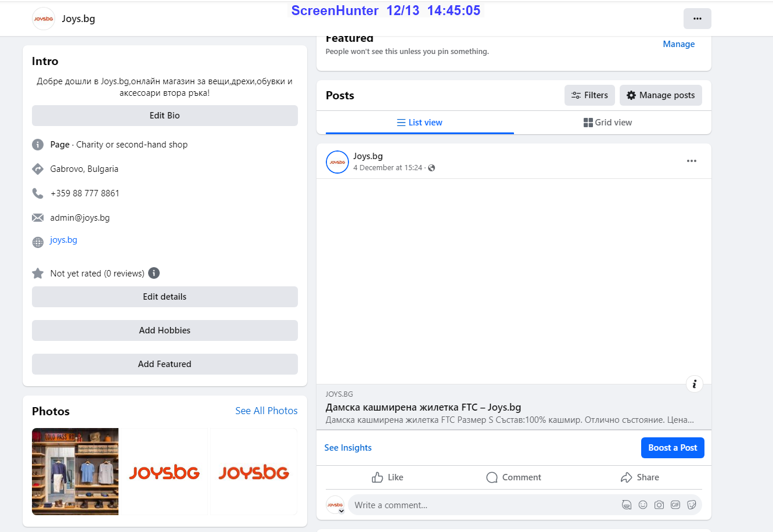Image resolution: width=773 pixels, height=532 pixels.
Task: Switch to Grid view tab
Action: click(608, 123)
